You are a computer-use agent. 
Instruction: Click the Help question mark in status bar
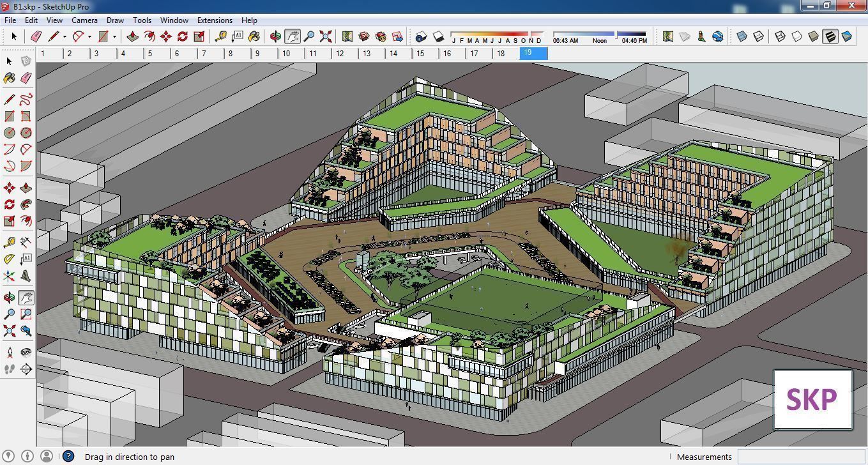point(66,457)
